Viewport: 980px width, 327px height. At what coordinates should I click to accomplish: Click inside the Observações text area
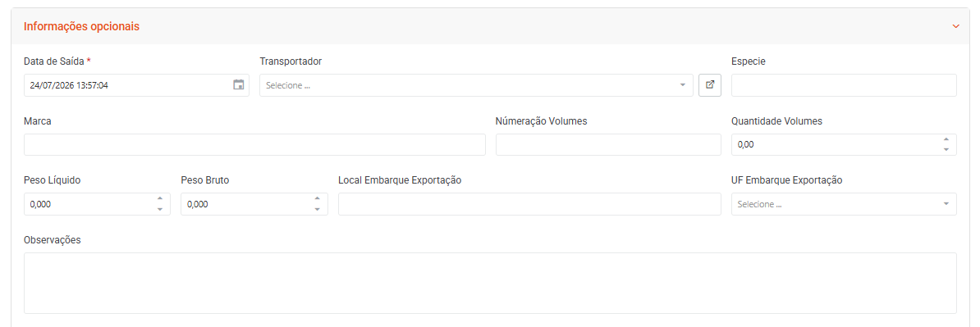tap(490, 283)
